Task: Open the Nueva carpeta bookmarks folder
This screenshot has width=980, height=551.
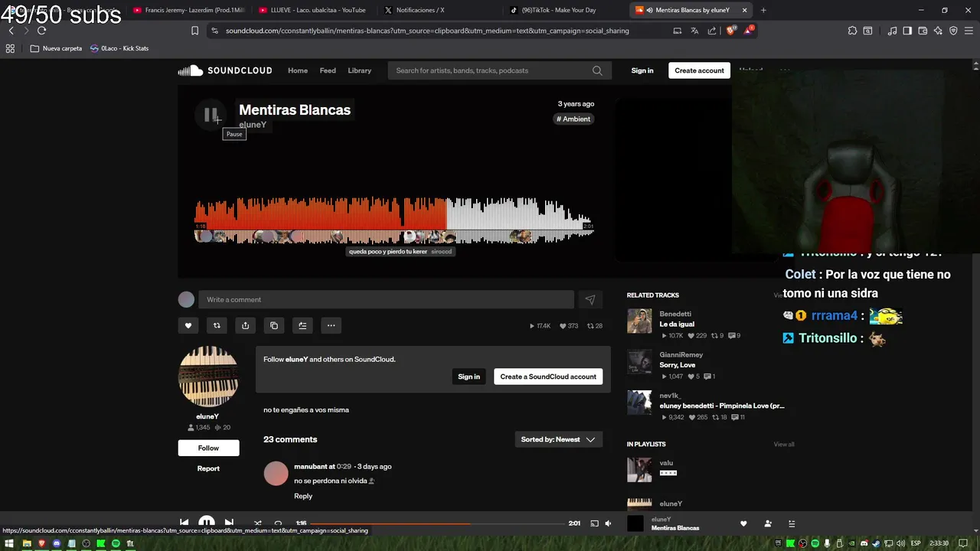Action: tap(56, 48)
